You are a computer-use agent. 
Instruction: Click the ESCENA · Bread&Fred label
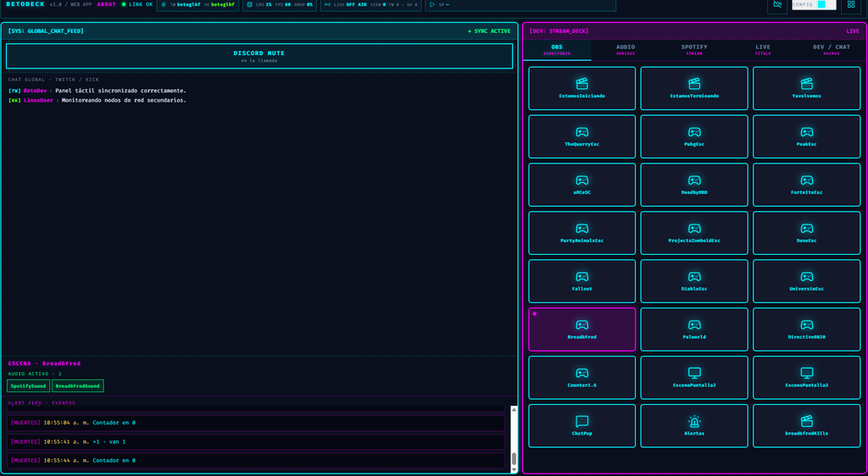click(x=44, y=363)
